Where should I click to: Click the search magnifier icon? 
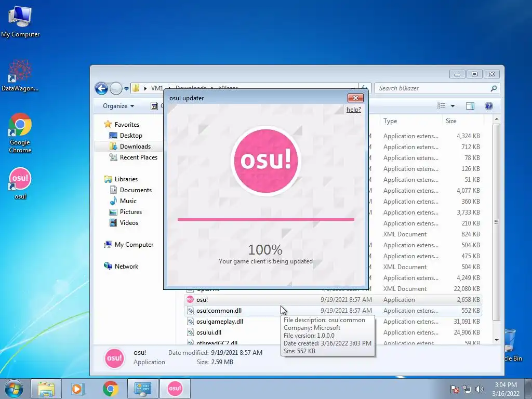[494, 88]
